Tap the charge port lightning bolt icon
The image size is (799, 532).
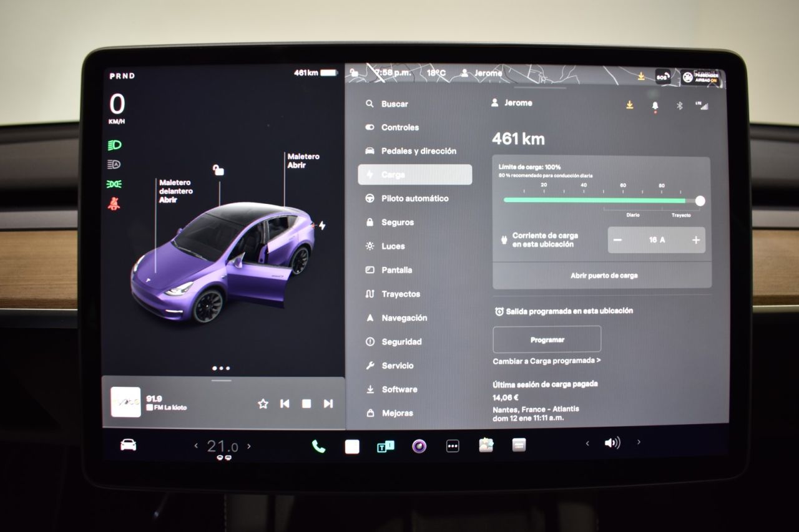click(322, 225)
